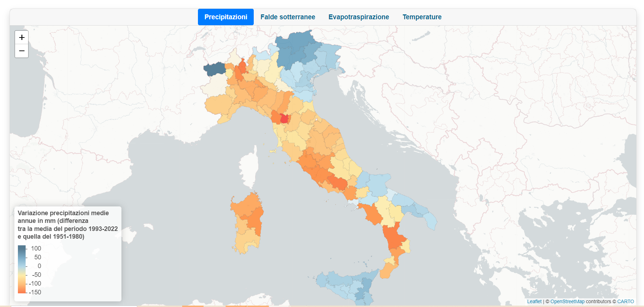Click the dark blue Trentino-Alto Adige region
Image resolution: width=644 pixels, height=307 pixels.
pyautogui.click(x=297, y=49)
